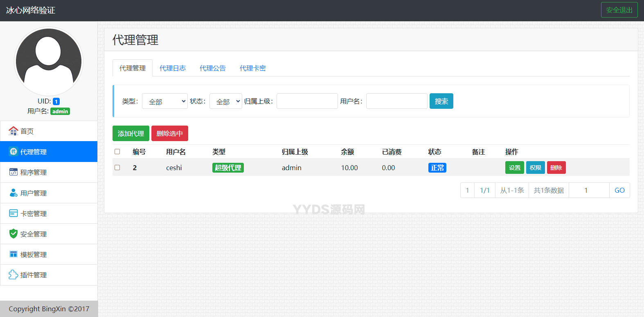
Task: Click the blue 正常 status badge
Action: point(437,168)
